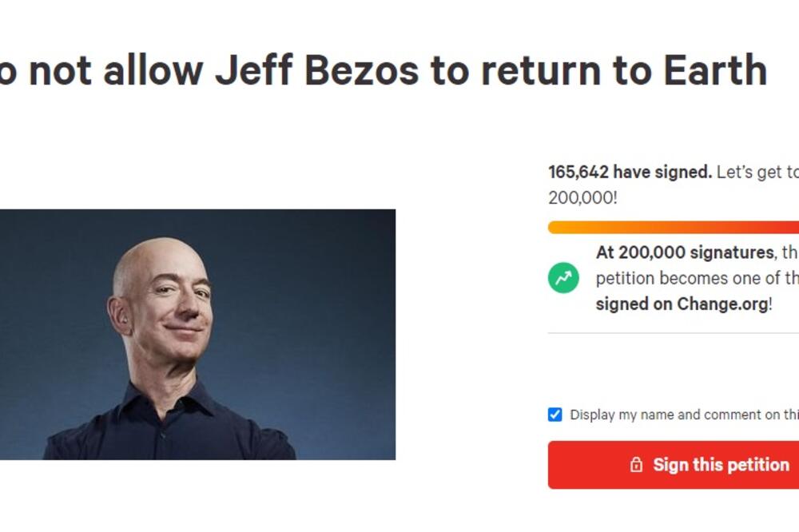Select the word "Earth" in the title
Viewport: 799px width, 532px height.
[715, 70]
